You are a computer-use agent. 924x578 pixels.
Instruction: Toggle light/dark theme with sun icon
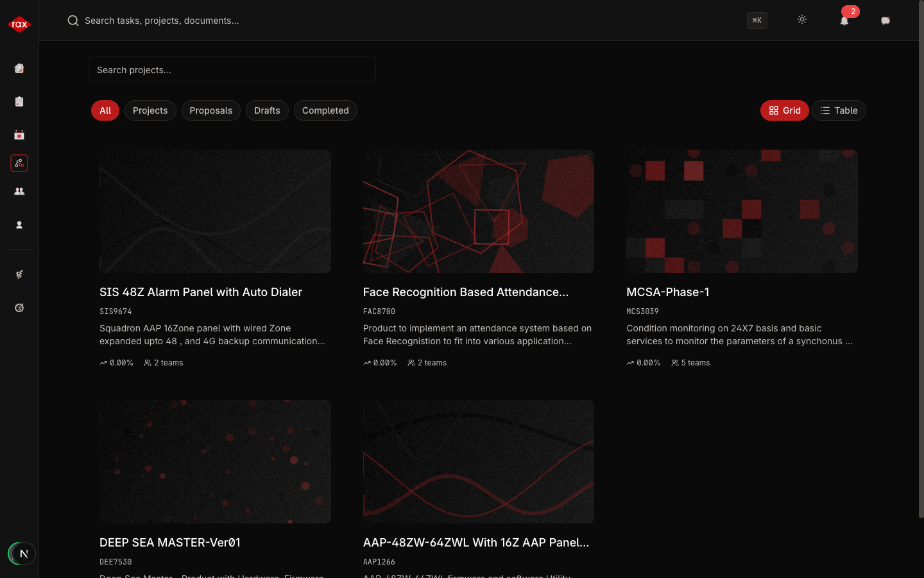click(802, 20)
